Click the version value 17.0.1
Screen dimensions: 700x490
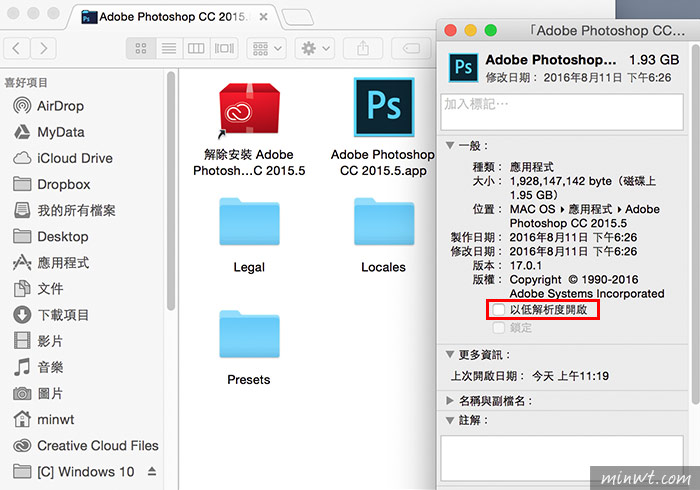[526, 266]
